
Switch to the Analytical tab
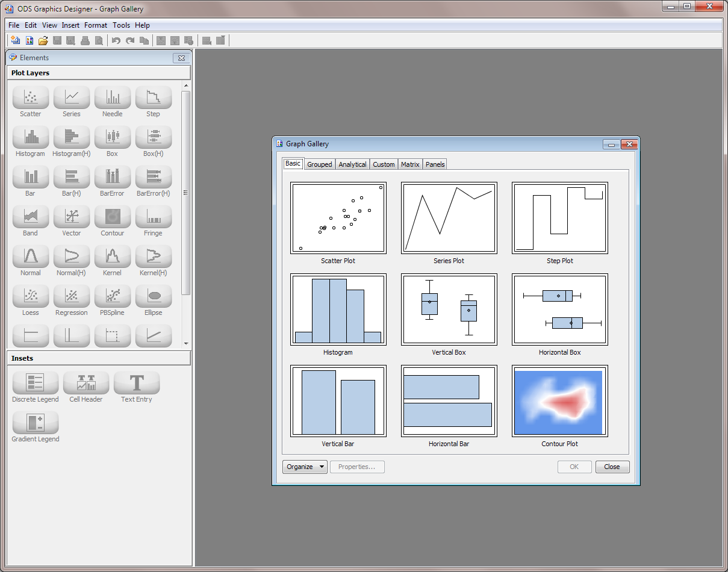click(x=352, y=164)
